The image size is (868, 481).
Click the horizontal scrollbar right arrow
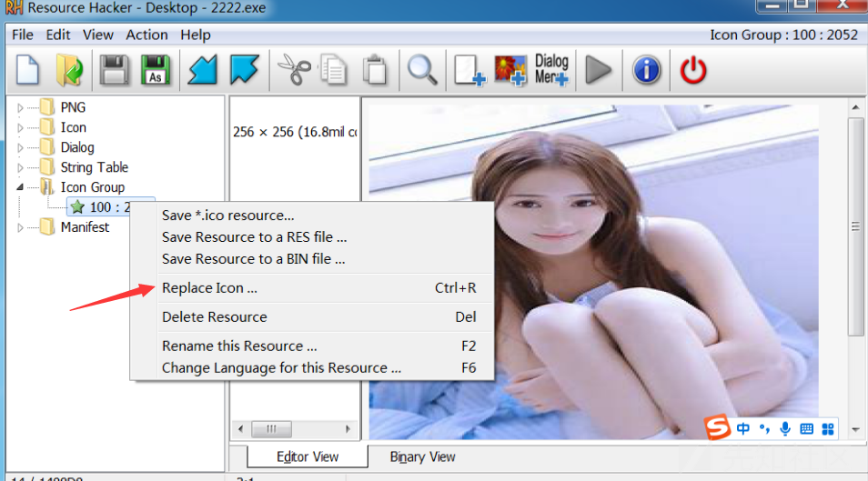pos(348,428)
